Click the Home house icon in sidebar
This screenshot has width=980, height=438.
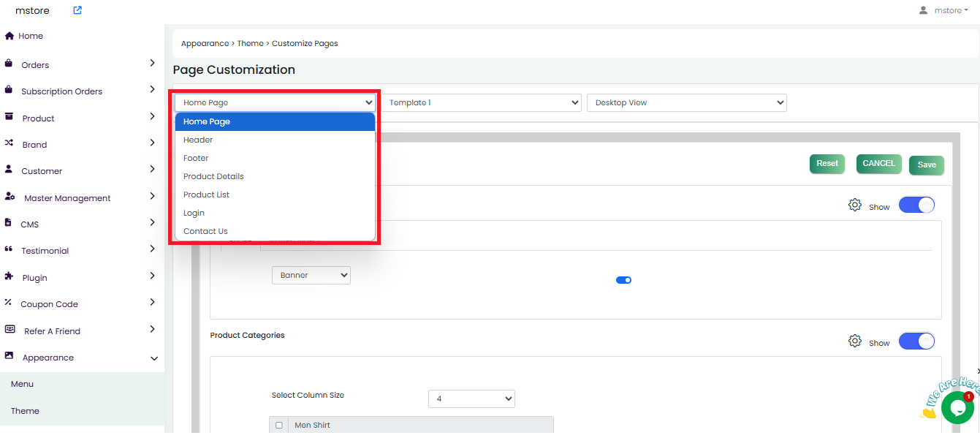[10, 36]
